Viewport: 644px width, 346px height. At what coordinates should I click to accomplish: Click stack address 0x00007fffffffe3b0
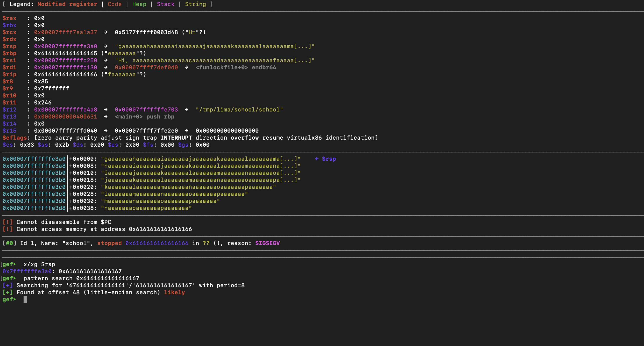click(x=34, y=173)
